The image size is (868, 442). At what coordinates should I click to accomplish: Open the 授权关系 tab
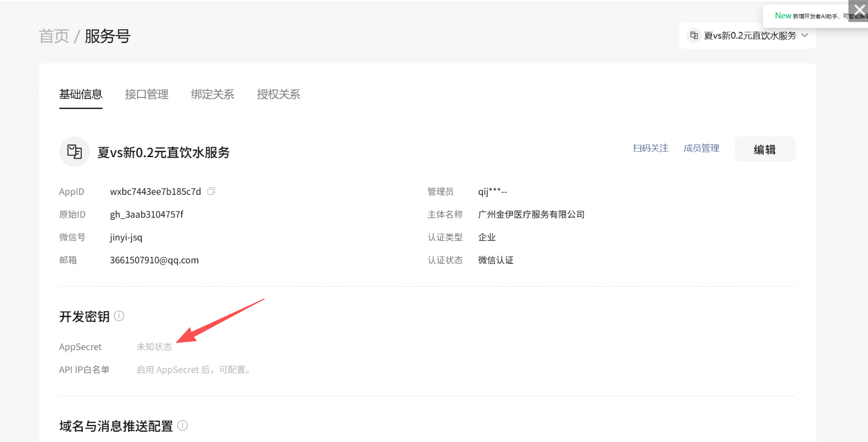[279, 94]
